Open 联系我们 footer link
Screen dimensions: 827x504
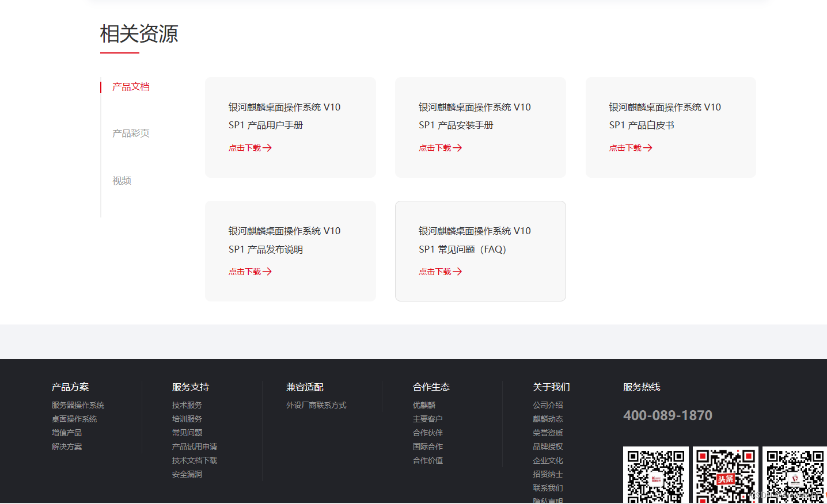(x=548, y=488)
